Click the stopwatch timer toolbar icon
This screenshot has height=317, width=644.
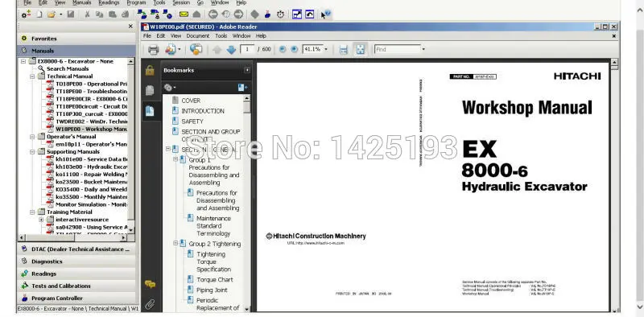(280, 14)
